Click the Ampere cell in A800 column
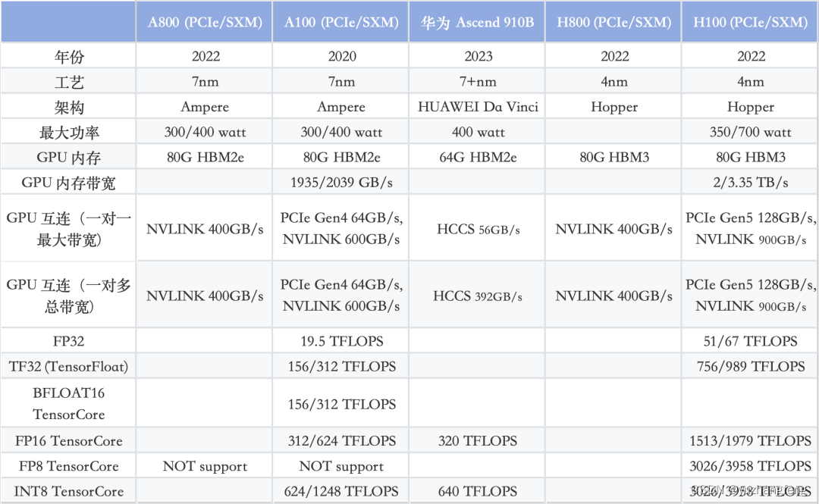This screenshot has width=819, height=504. pyautogui.click(x=205, y=107)
